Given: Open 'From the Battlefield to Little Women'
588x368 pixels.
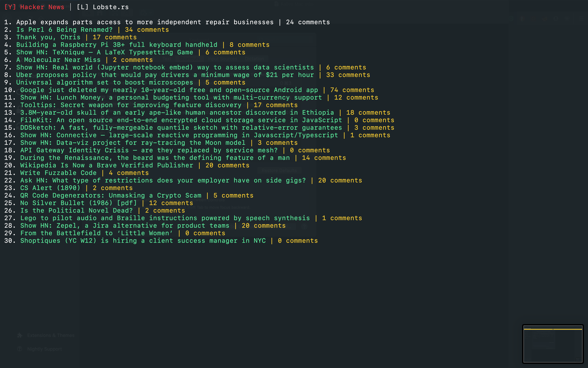Looking at the screenshot, I should point(97,233).
